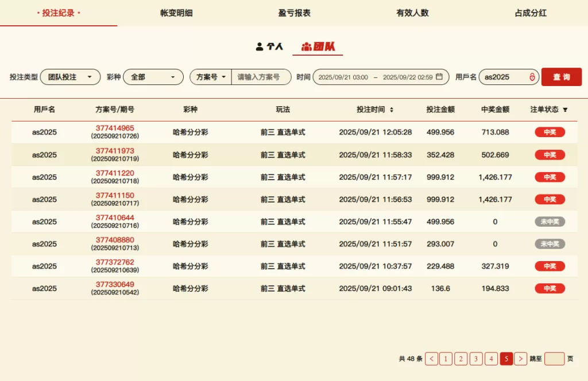Switch to the 个人 view with person icon
The image size is (588, 381).
click(x=269, y=46)
